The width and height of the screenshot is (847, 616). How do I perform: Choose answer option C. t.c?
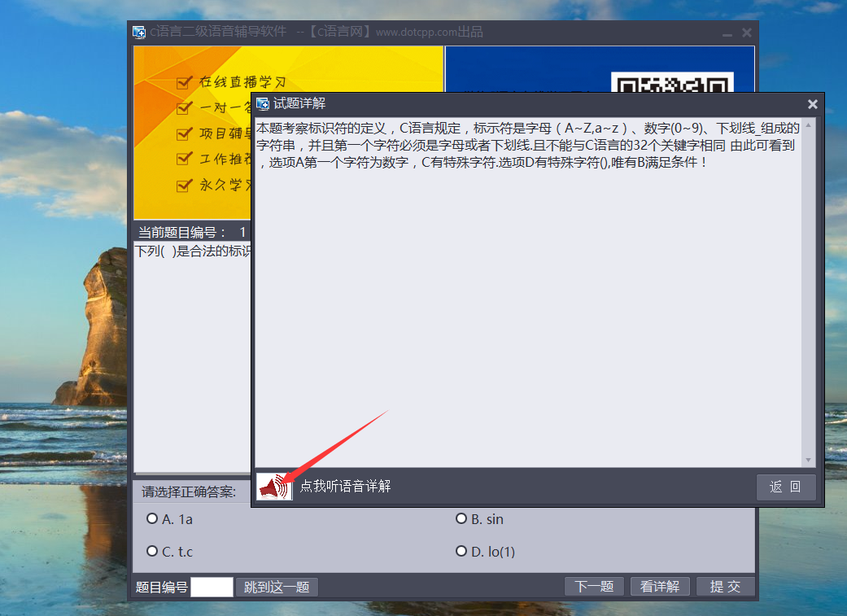point(152,552)
